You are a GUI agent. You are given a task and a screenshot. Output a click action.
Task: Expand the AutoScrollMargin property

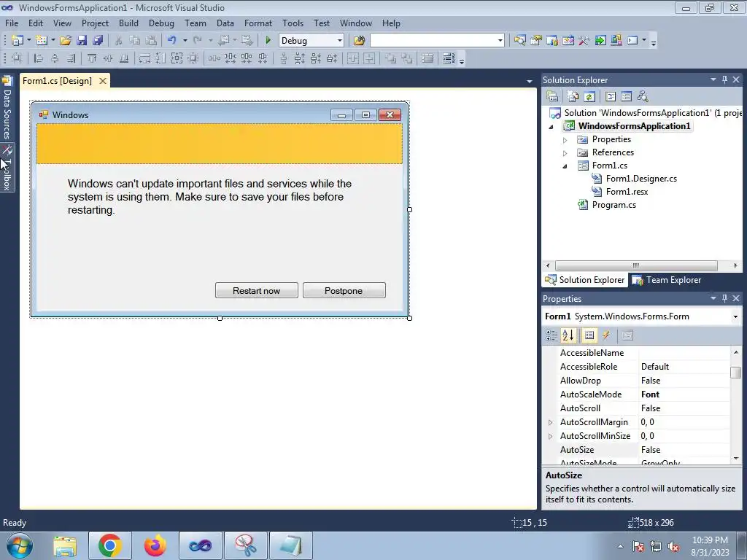[x=550, y=422]
